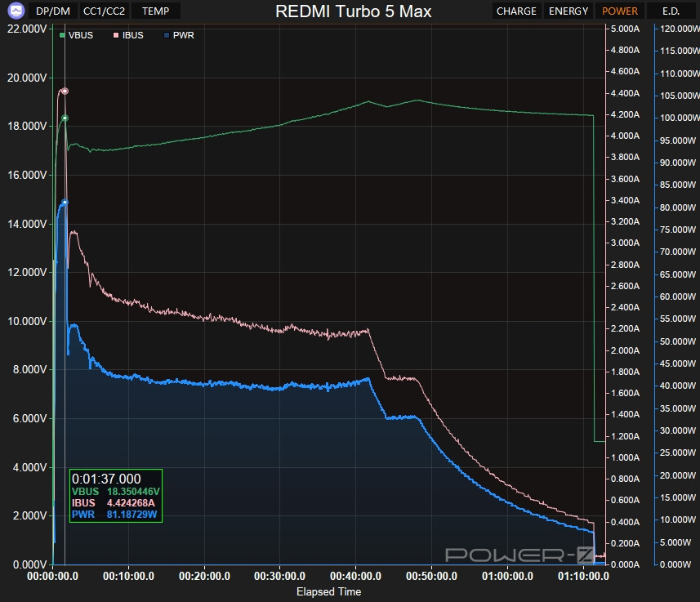The height and width of the screenshot is (602, 700).
Task: Open the TEMP tab
Action: point(155,11)
